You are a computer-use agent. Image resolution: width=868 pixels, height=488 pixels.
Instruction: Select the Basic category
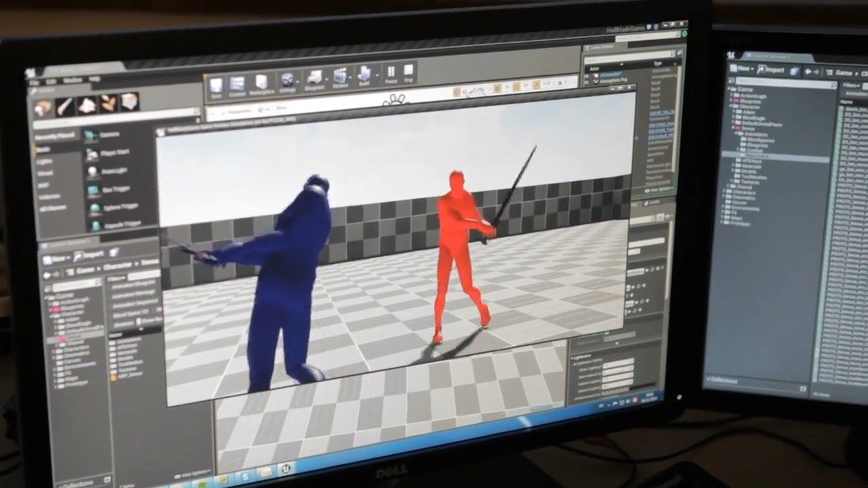(x=43, y=149)
